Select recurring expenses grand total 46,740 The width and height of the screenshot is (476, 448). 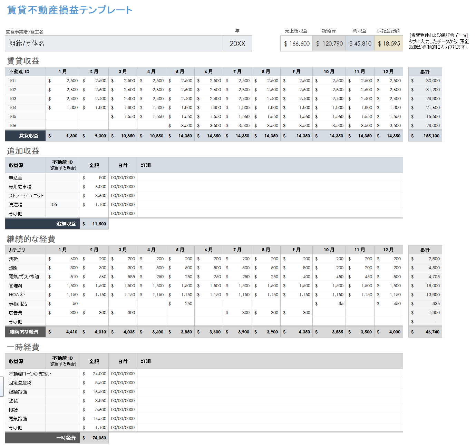425,332
